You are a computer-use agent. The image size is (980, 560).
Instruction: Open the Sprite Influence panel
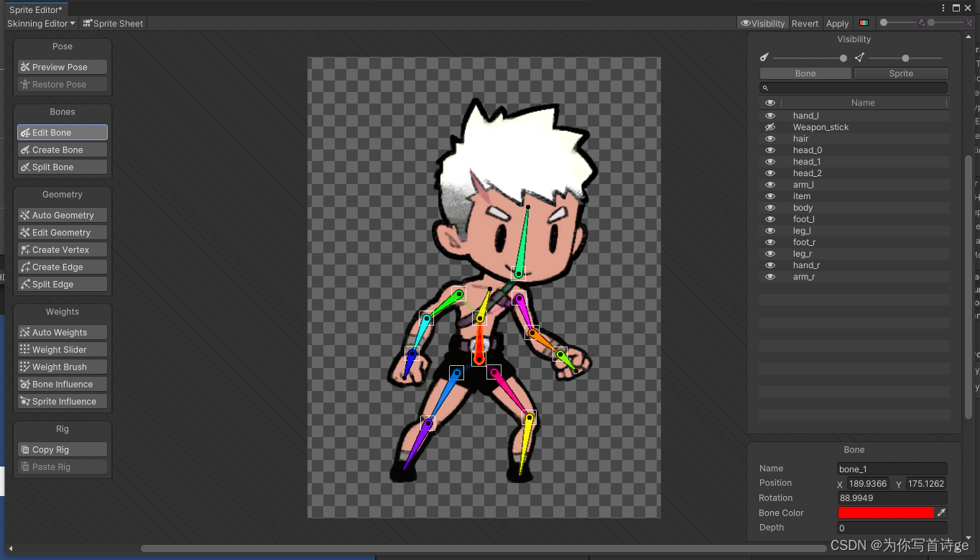pos(63,401)
